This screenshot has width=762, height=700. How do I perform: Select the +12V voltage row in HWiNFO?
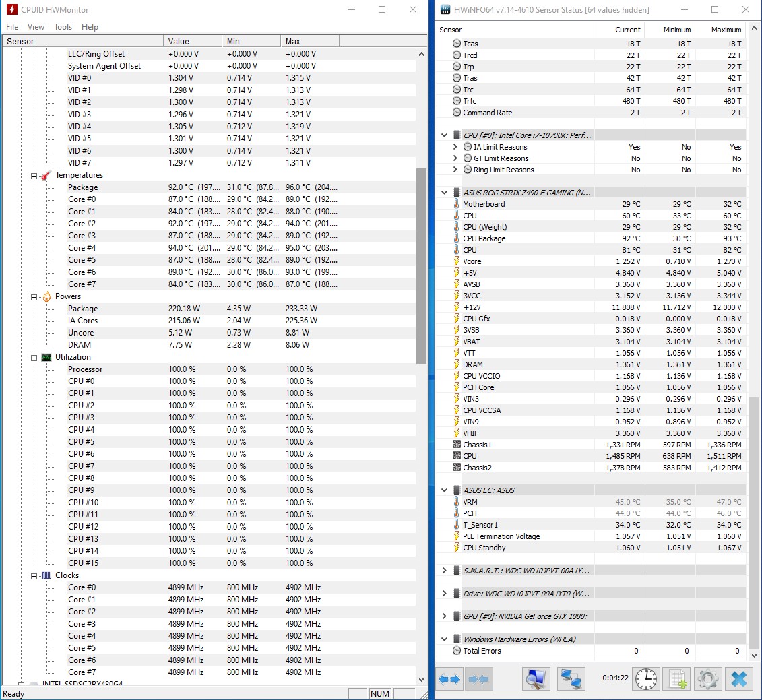[591, 307]
